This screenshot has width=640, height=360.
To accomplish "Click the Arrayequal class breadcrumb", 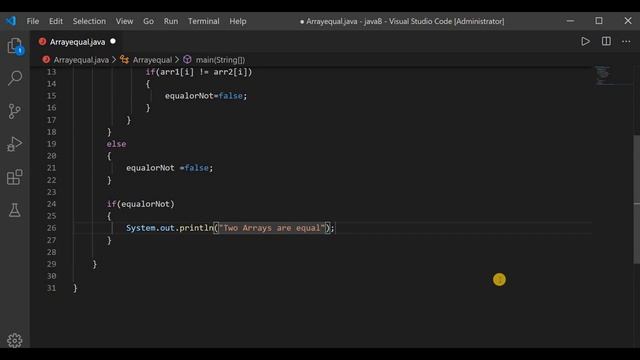I will [152, 60].
